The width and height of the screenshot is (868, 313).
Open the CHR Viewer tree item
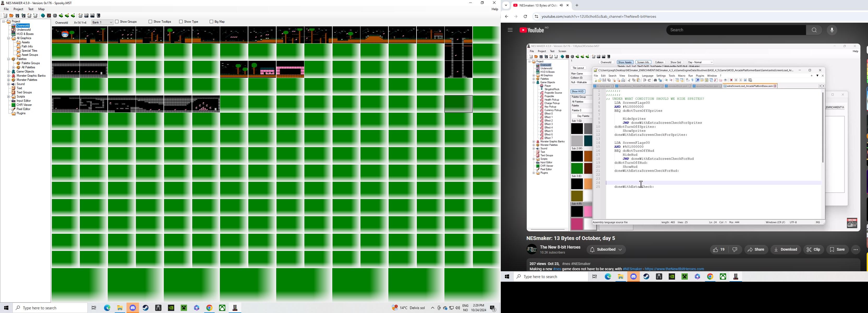click(x=24, y=105)
